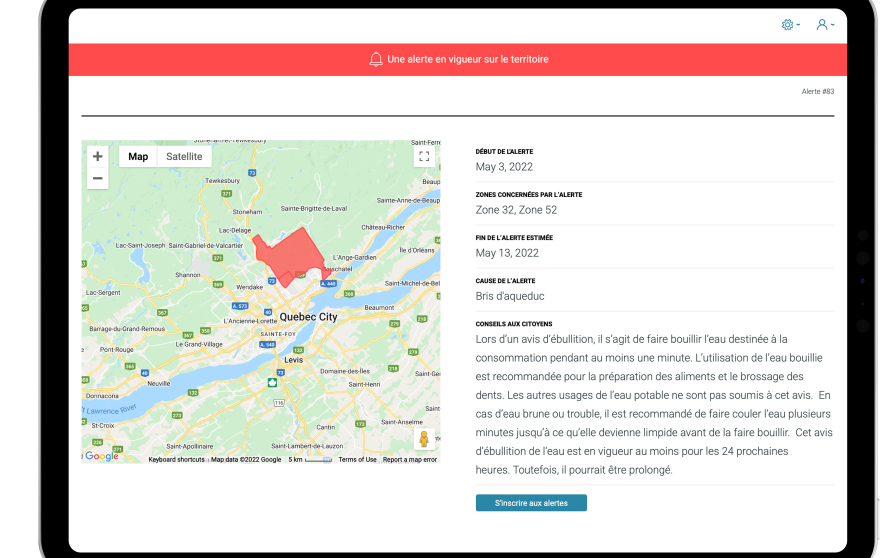
Task: Click the Bris d'aqueduc cause text
Action: click(510, 296)
